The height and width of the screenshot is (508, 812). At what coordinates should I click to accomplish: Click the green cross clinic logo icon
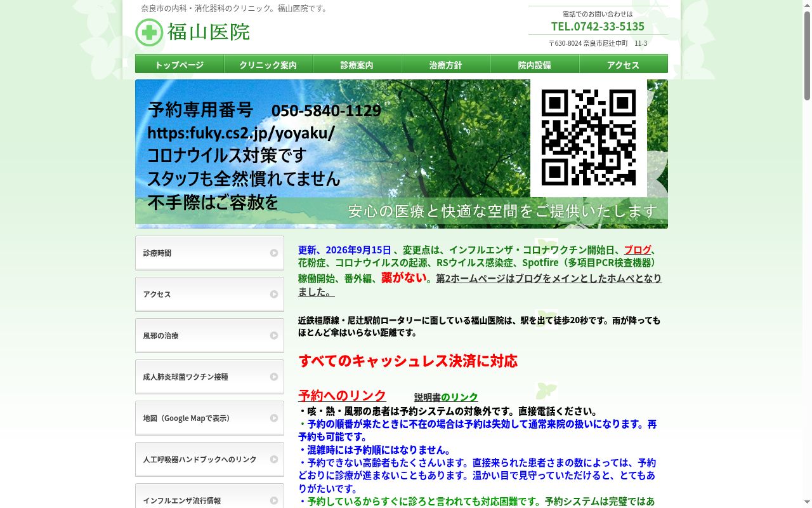click(x=149, y=32)
